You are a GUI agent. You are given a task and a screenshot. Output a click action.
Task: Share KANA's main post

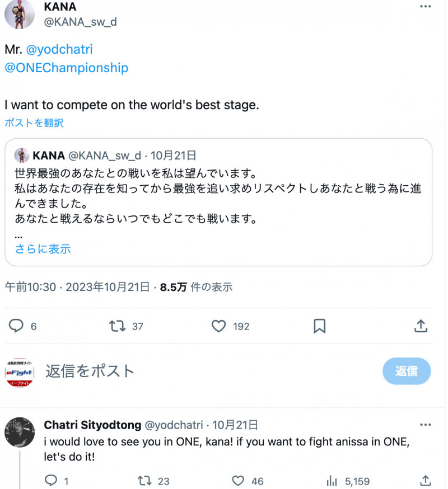point(421,326)
